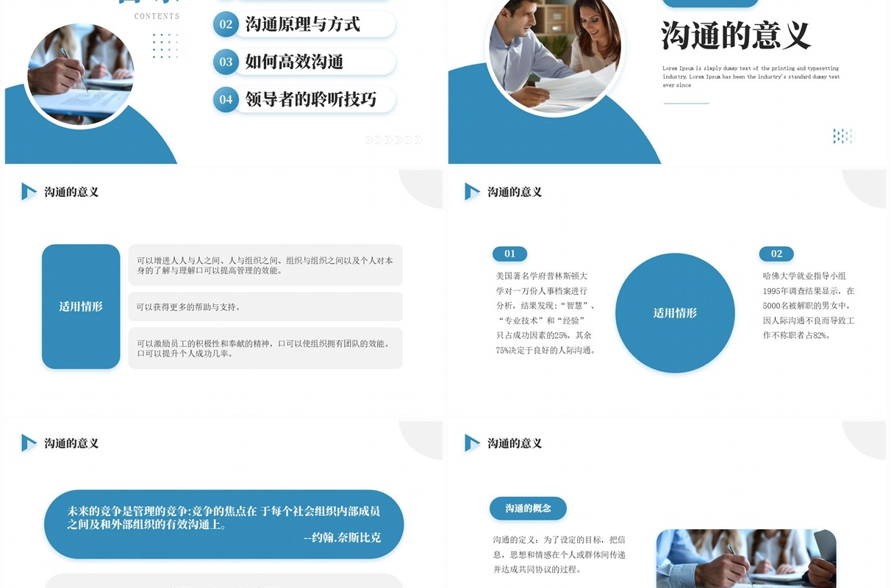
Task: Click the text box starting 可以激励员工的积极性
Action: pos(265,348)
